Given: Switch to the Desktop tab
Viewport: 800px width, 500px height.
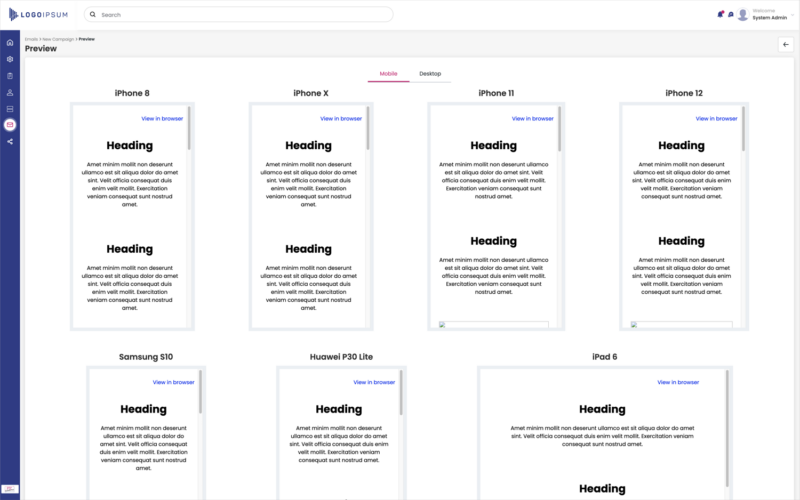Looking at the screenshot, I should pyautogui.click(x=430, y=74).
